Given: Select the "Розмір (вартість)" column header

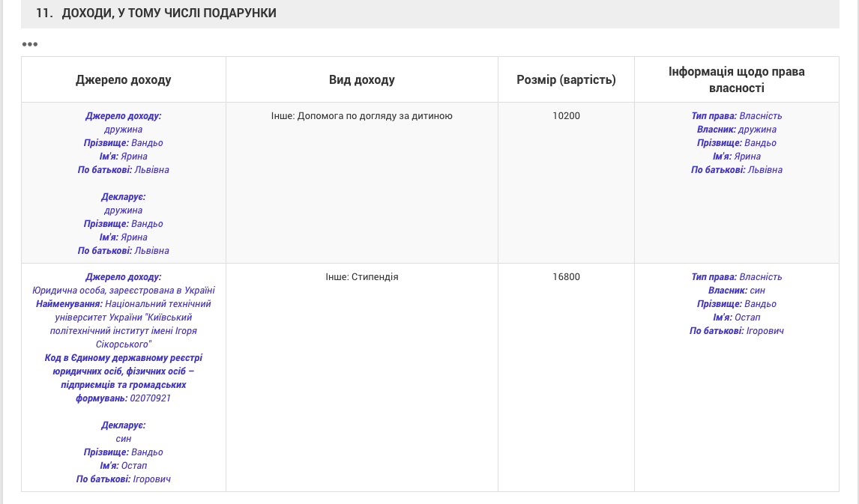Looking at the screenshot, I should (x=566, y=79).
